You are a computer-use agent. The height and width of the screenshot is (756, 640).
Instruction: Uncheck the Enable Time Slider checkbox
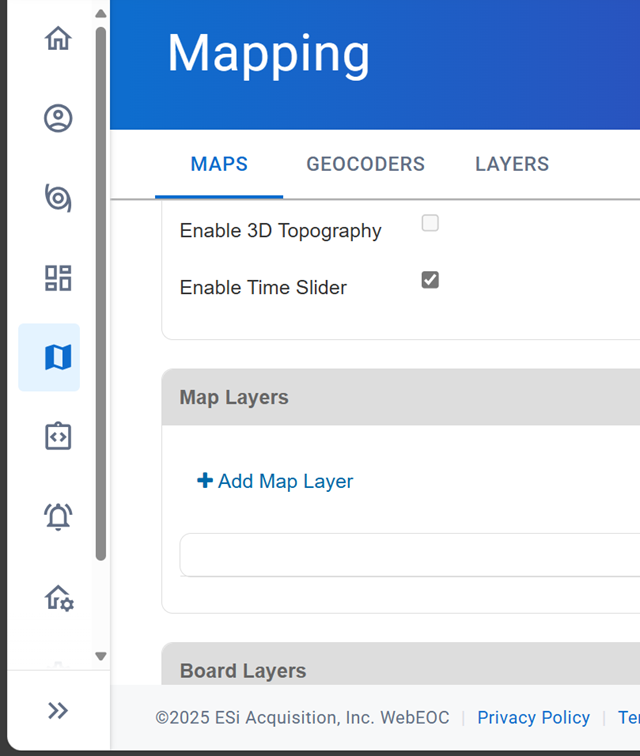[430, 280]
